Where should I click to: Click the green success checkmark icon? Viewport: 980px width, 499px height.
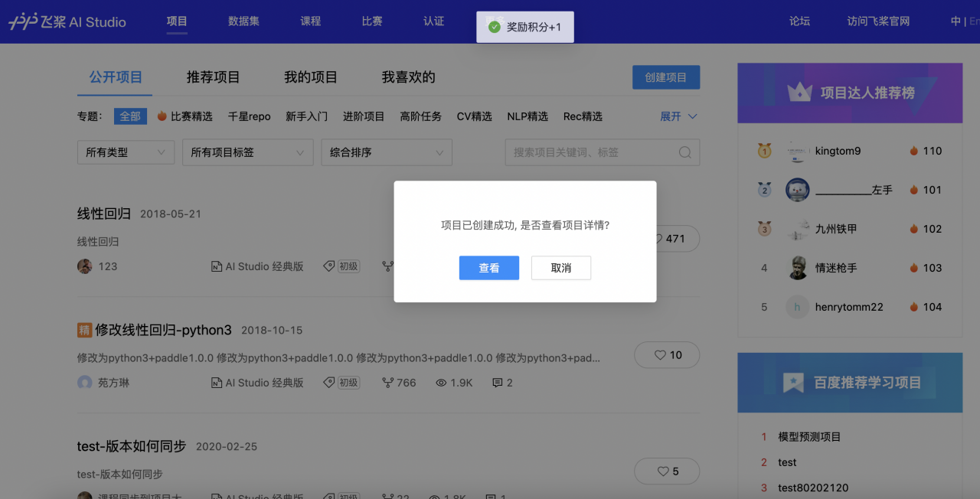tap(495, 27)
